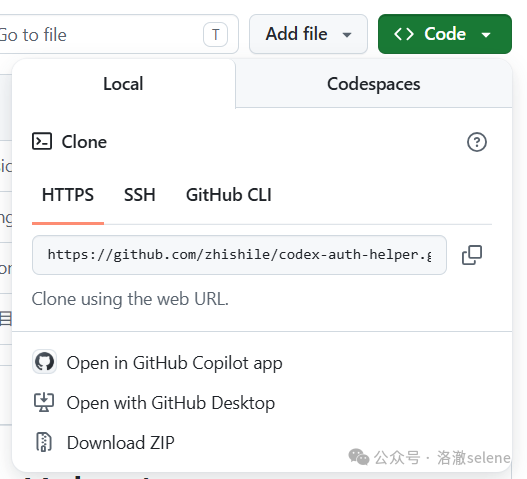The height and width of the screenshot is (479, 527).
Task: Click the T shortcut key badge
Action: coord(215,34)
